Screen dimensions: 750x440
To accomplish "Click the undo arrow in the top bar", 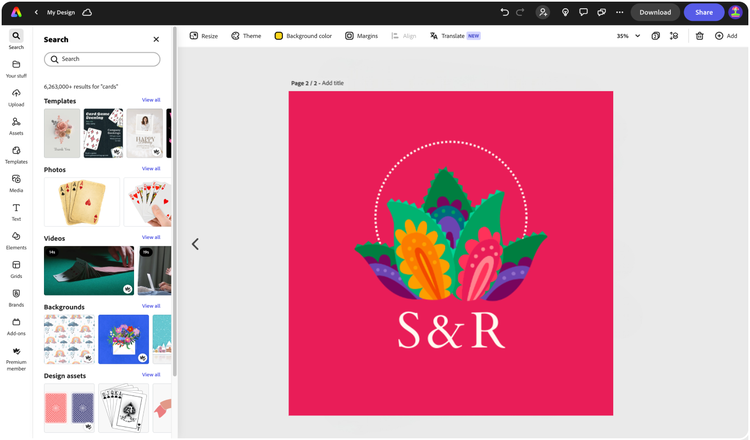I will (x=504, y=12).
